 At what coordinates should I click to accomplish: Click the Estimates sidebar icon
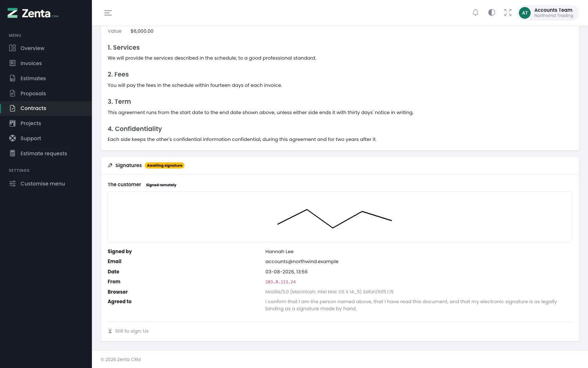[x=12, y=78]
